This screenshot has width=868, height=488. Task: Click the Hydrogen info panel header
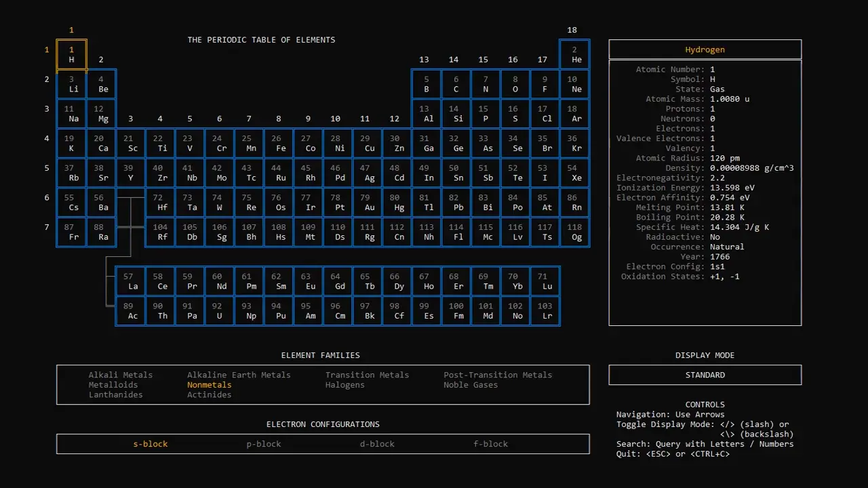[705, 49]
